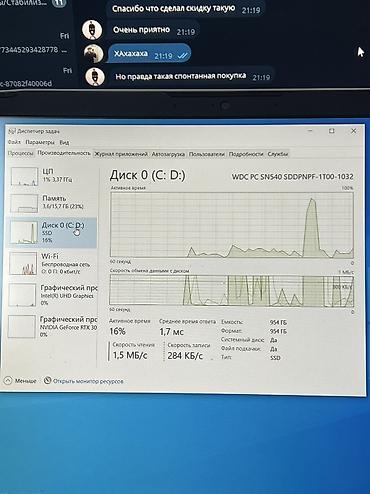Open the Параметры menu
Image resolution: width=370 pixels, height=494 pixels.
pos(40,142)
